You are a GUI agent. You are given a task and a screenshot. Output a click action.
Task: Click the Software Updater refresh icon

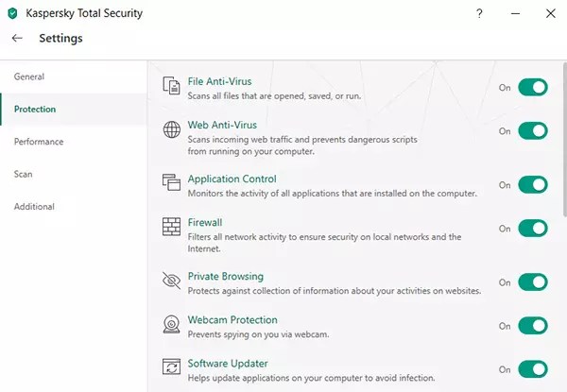tap(172, 368)
